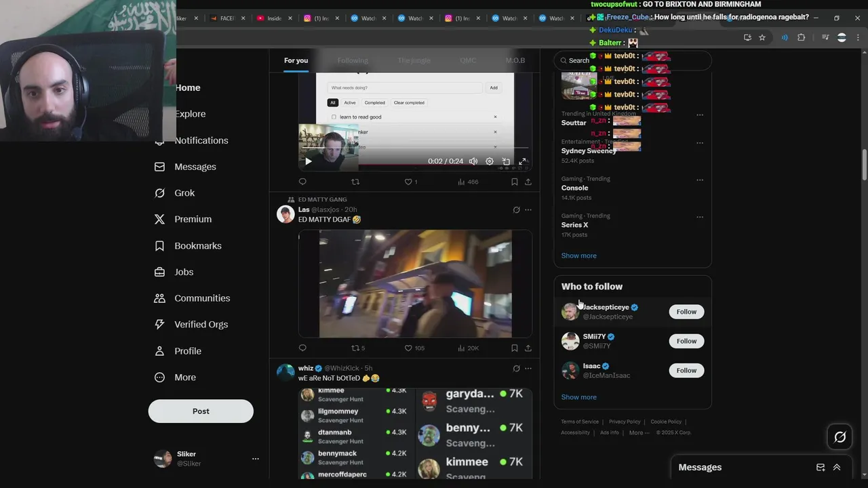
Task: Open options for Series X trend
Action: tap(700, 217)
